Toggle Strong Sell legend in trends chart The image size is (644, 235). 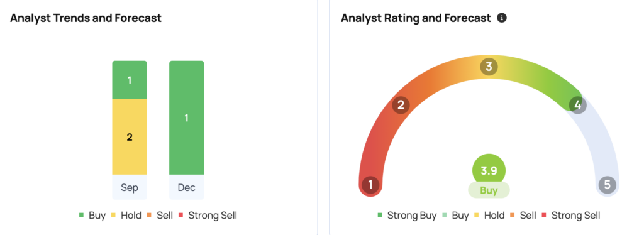click(x=208, y=216)
